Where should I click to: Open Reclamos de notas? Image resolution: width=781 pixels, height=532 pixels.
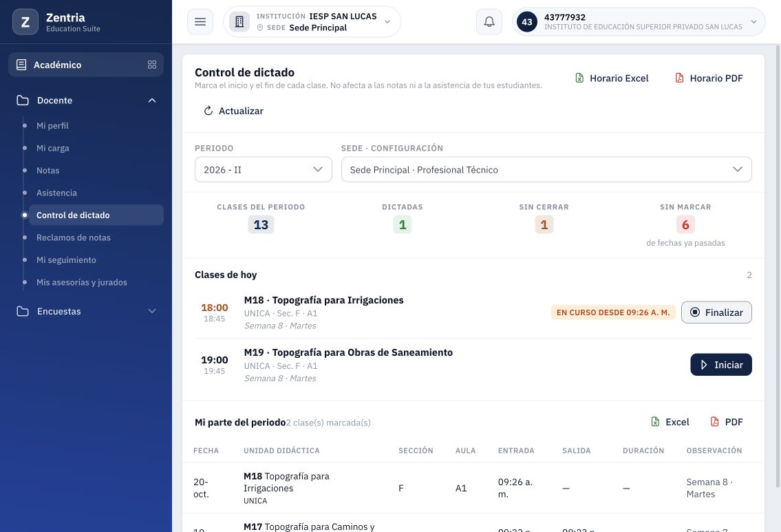pyautogui.click(x=73, y=237)
